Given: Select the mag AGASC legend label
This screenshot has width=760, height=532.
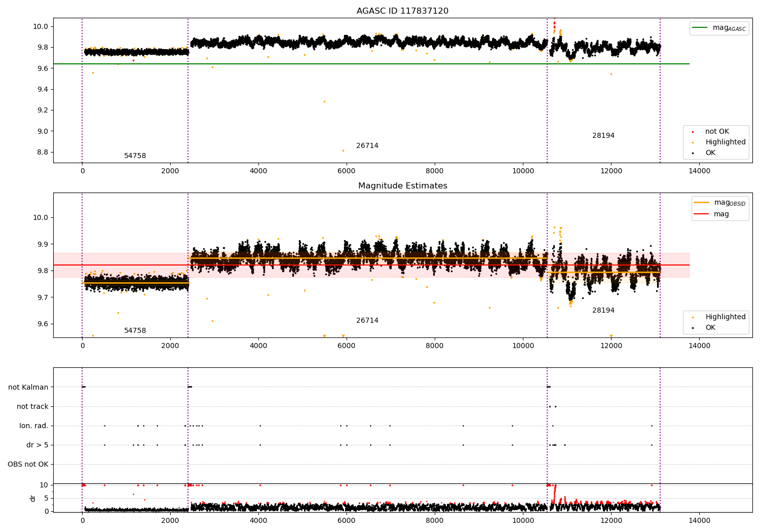Looking at the screenshot, I should click(729, 28).
